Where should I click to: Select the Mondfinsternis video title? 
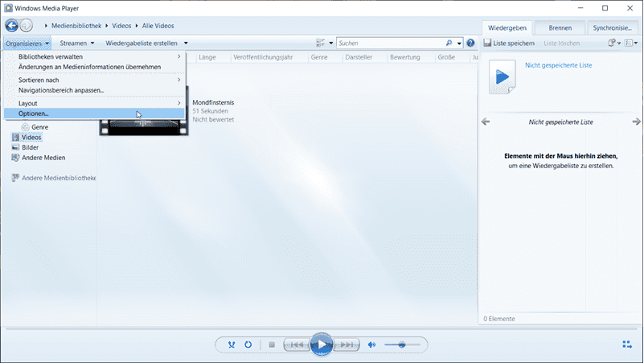(213, 103)
